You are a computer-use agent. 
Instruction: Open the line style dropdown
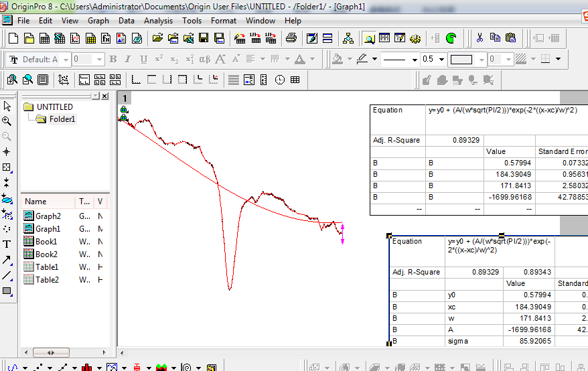pos(415,60)
